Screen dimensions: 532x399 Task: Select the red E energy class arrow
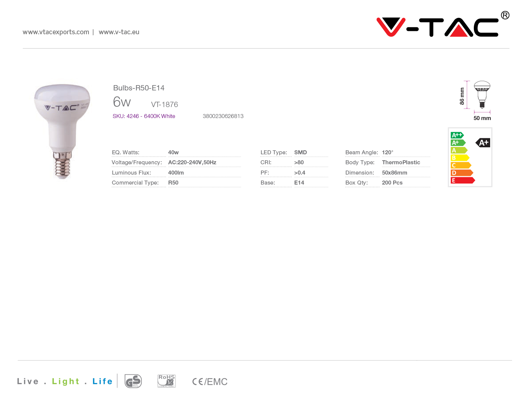click(x=463, y=180)
